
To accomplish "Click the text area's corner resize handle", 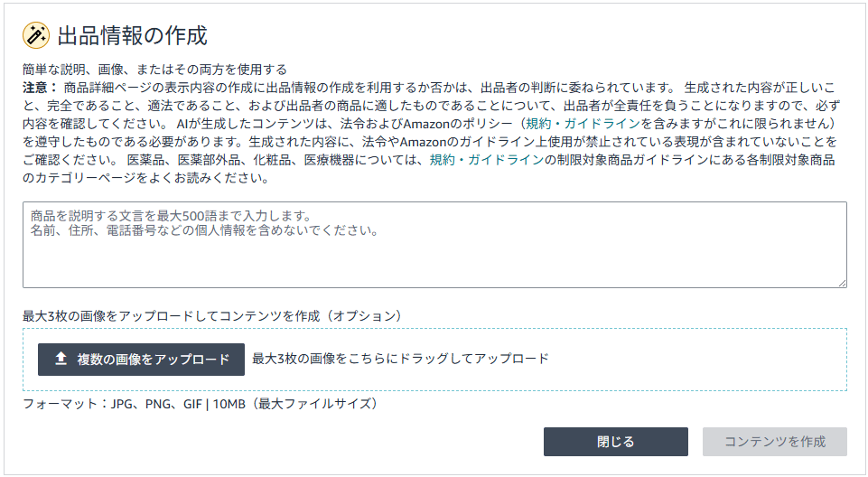I will tap(842, 283).
